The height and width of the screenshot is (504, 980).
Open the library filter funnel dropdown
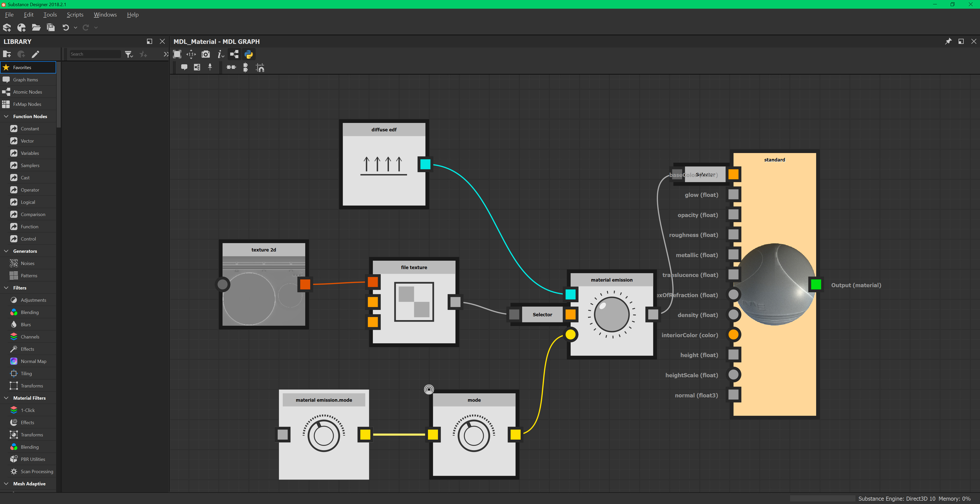(x=129, y=54)
